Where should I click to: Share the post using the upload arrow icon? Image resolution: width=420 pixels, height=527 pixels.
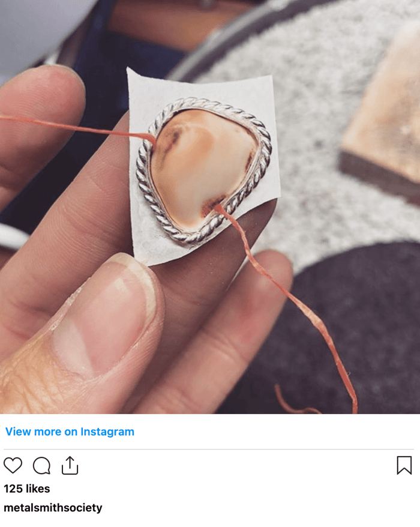(70, 466)
